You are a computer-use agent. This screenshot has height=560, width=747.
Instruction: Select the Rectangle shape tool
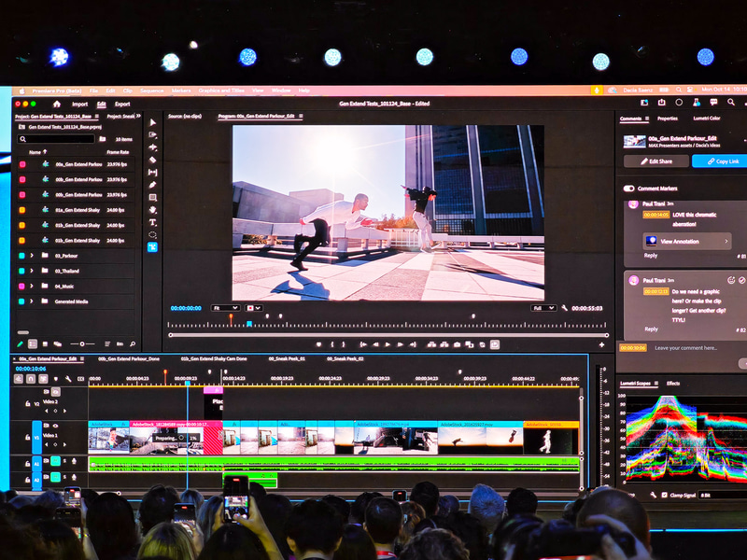click(x=153, y=197)
